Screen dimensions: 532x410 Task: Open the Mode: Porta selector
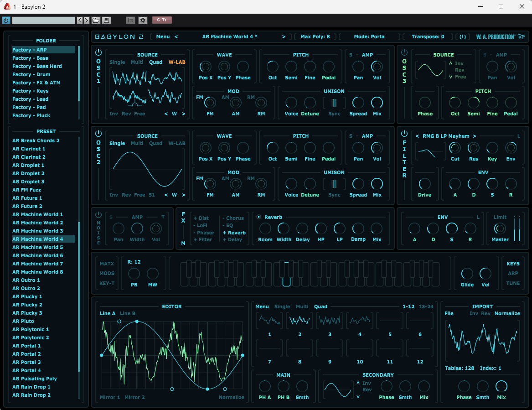tap(369, 36)
